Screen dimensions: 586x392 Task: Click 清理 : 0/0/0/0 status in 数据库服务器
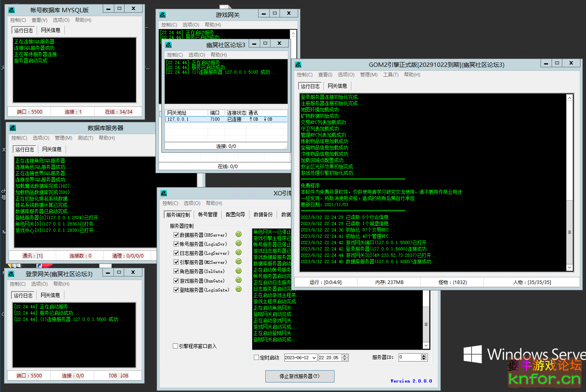coord(128,256)
